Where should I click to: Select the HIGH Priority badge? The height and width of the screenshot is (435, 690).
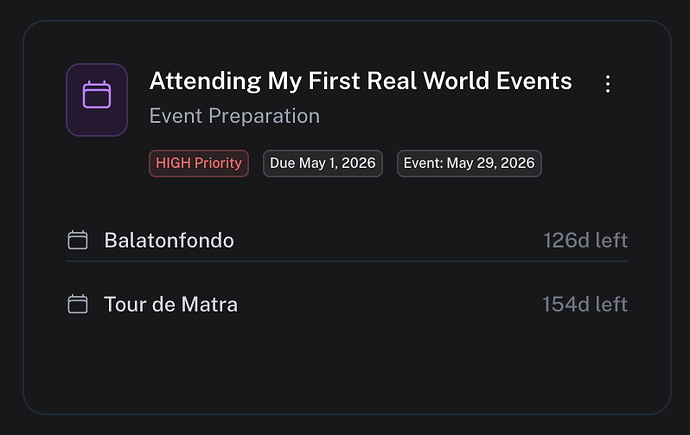coord(199,163)
